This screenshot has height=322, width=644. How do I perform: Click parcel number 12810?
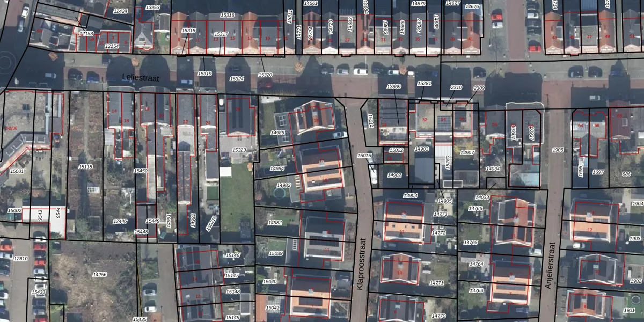[20, 259]
